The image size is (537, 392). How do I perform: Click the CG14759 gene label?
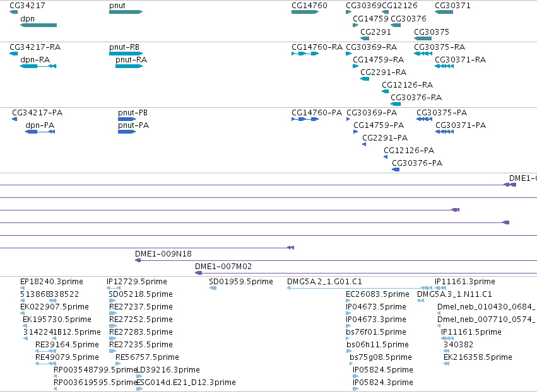point(370,18)
